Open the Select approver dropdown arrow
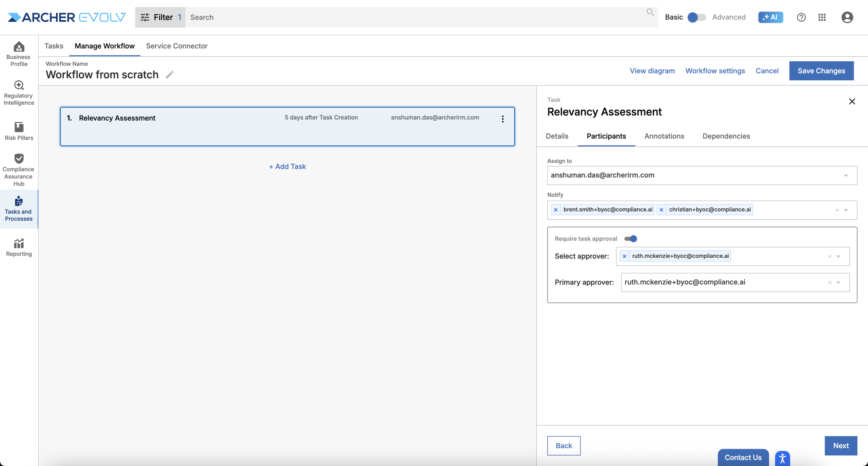This screenshot has width=868, height=466. [838, 257]
